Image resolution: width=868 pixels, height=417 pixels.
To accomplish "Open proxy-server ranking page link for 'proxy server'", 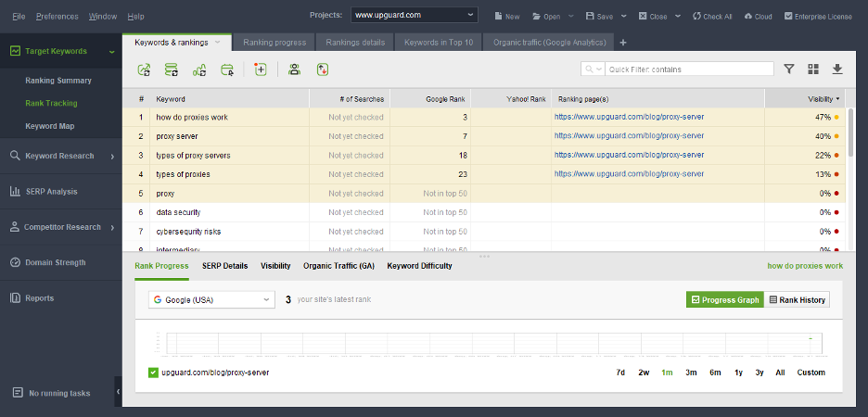I will coord(629,136).
